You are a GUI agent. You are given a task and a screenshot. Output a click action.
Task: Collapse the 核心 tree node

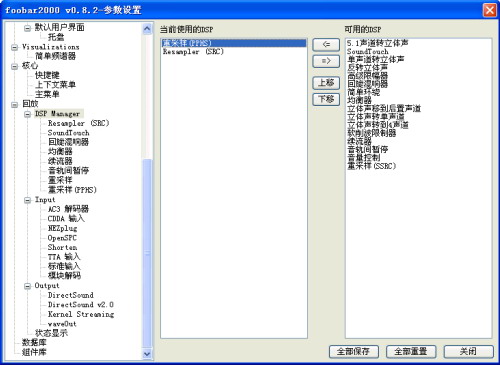coord(14,66)
